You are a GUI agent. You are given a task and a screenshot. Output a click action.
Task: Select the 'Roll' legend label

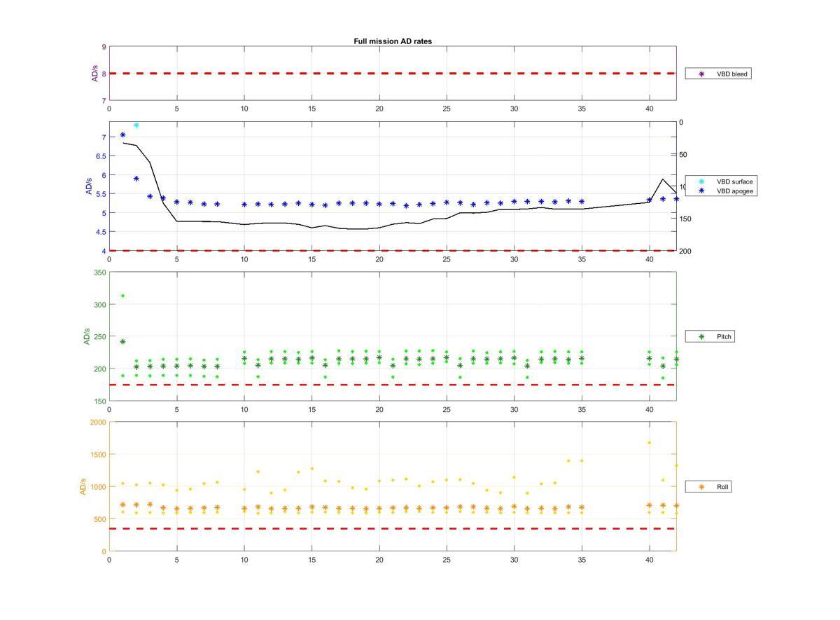pyautogui.click(x=723, y=486)
